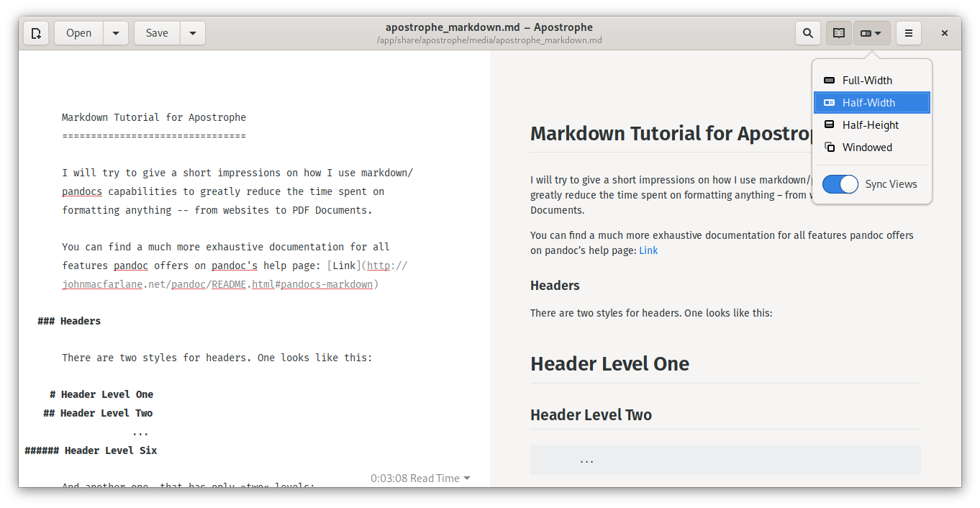Select Half-Height preview mode
Screen dimensions: 980x508
[x=871, y=125]
